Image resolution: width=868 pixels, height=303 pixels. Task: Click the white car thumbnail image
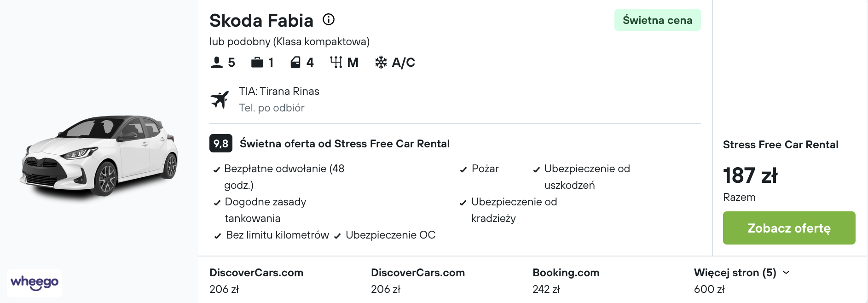(99, 157)
